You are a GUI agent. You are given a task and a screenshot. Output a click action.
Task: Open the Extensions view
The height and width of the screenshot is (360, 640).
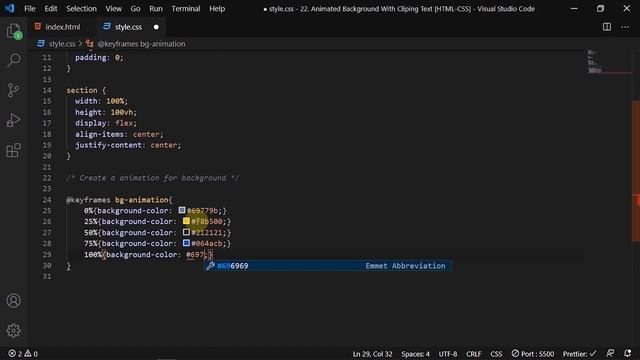point(13,150)
